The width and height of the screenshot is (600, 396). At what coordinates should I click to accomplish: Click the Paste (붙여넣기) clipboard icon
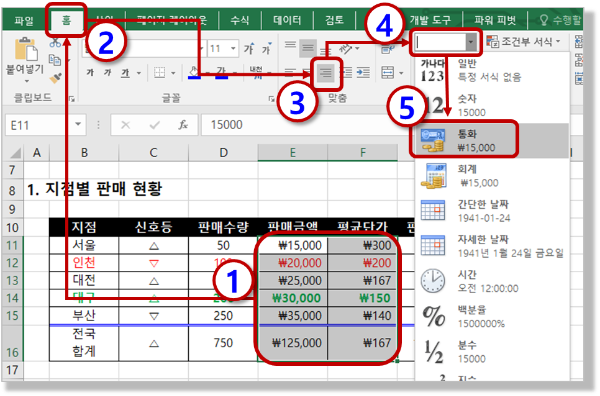25,49
